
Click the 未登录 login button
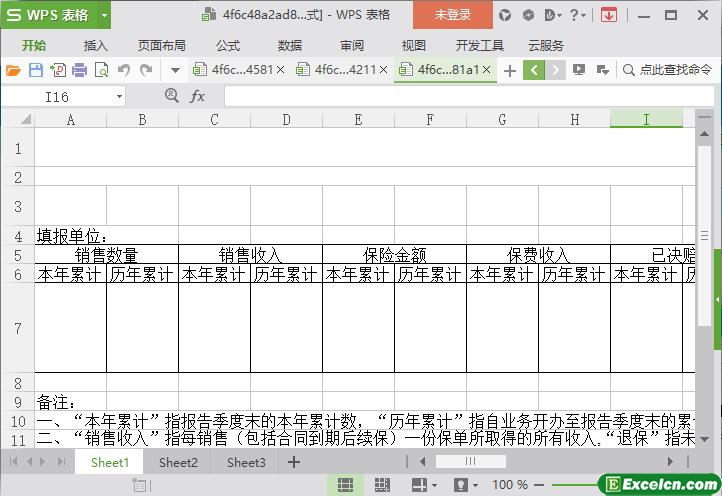point(453,15)
